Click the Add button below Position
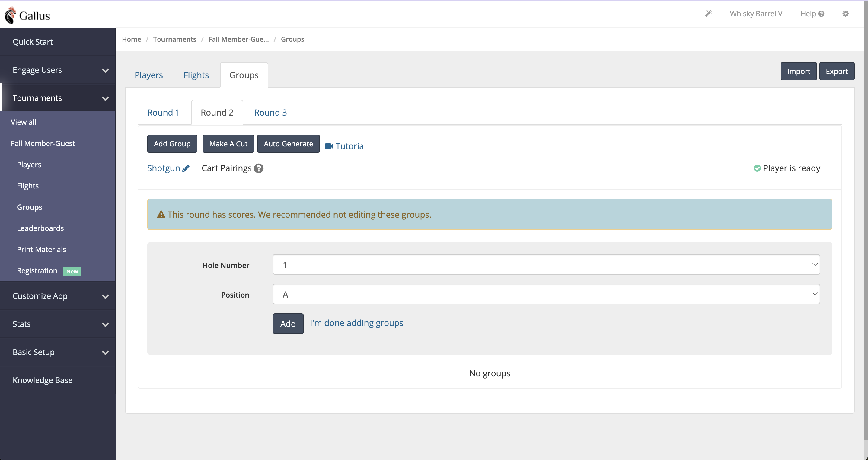The height and width of the screenshot is (460, 868). coord(288,324)
